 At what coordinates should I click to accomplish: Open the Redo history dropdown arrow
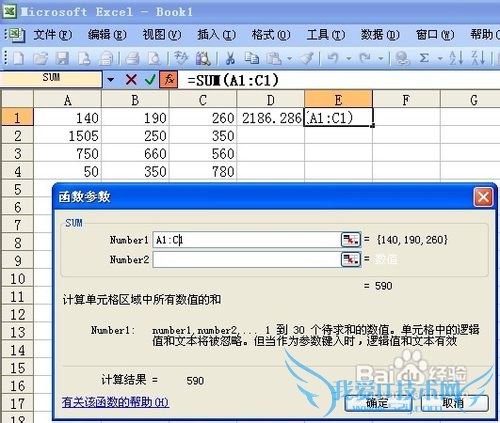pos(381,59)
